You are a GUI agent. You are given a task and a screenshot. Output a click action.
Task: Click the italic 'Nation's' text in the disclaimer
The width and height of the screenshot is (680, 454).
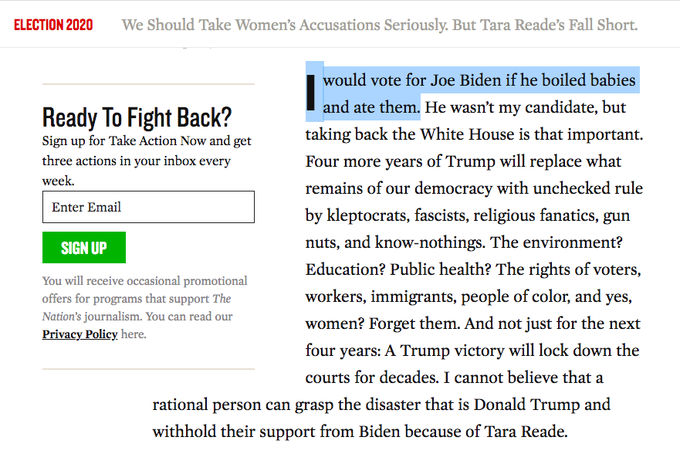62,317
